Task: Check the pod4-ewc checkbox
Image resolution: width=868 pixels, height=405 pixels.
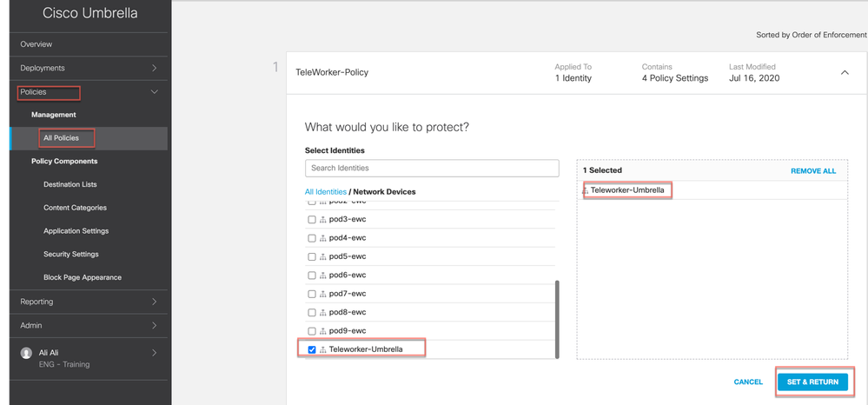Action: pyautogui.click(x=312, y=238)
